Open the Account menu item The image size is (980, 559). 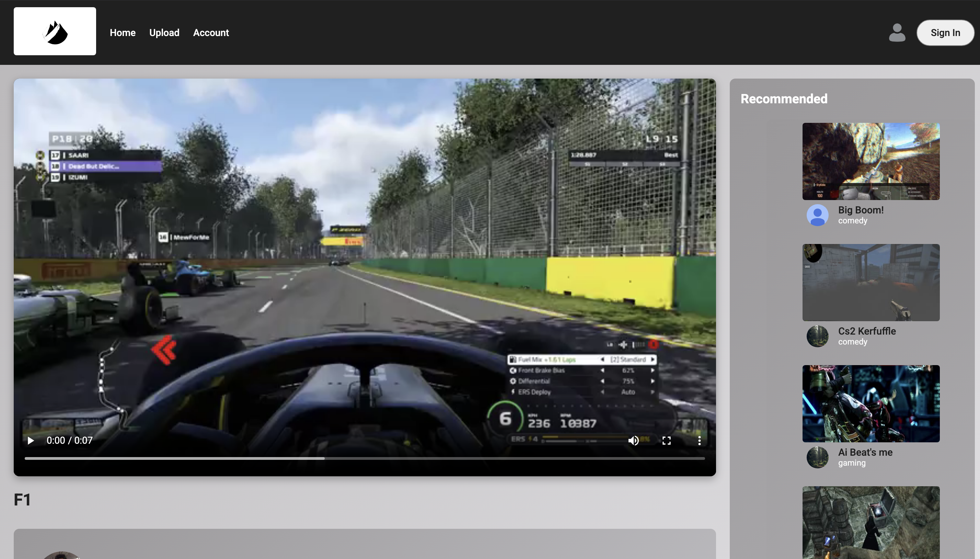(211, 33)
